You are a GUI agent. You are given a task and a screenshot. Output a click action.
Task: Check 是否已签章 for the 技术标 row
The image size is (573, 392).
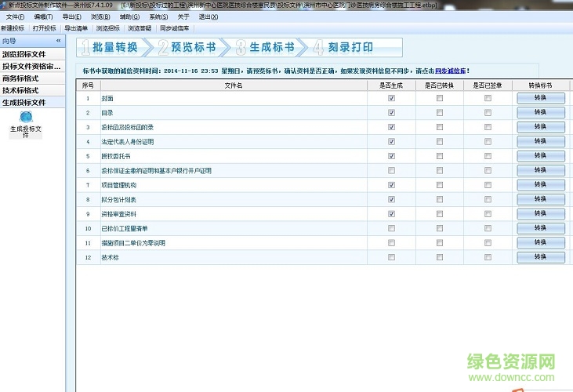coord(488,257)
